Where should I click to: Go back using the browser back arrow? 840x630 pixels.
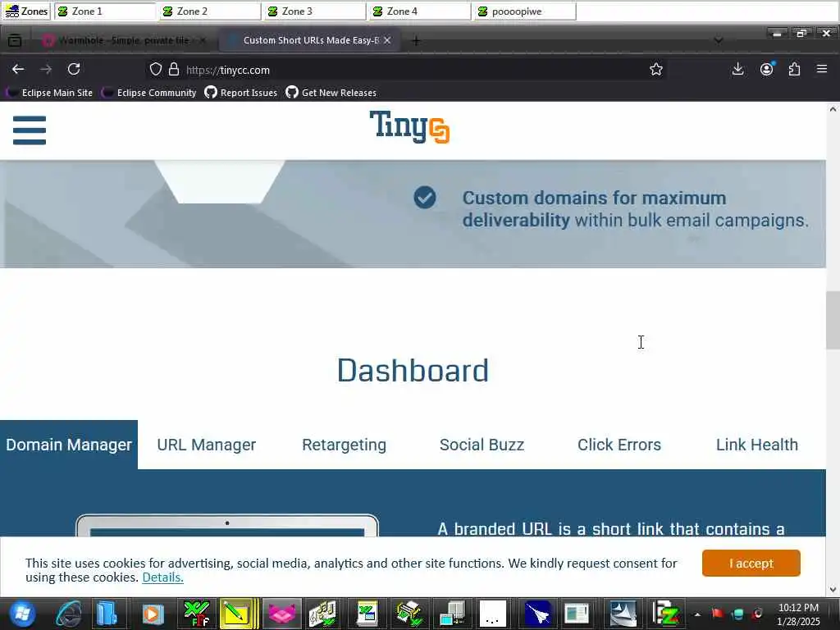coord(18,69)
